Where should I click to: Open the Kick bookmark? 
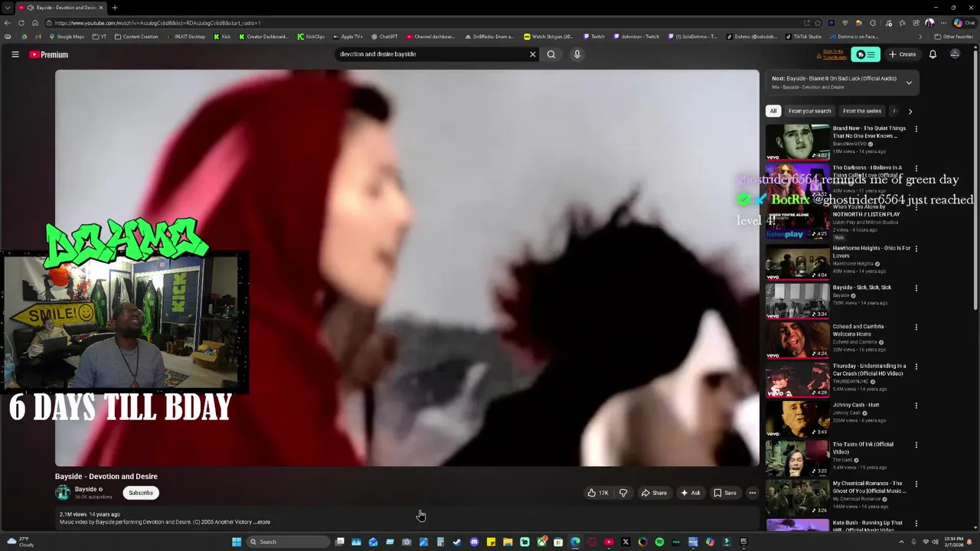point(222,37)
